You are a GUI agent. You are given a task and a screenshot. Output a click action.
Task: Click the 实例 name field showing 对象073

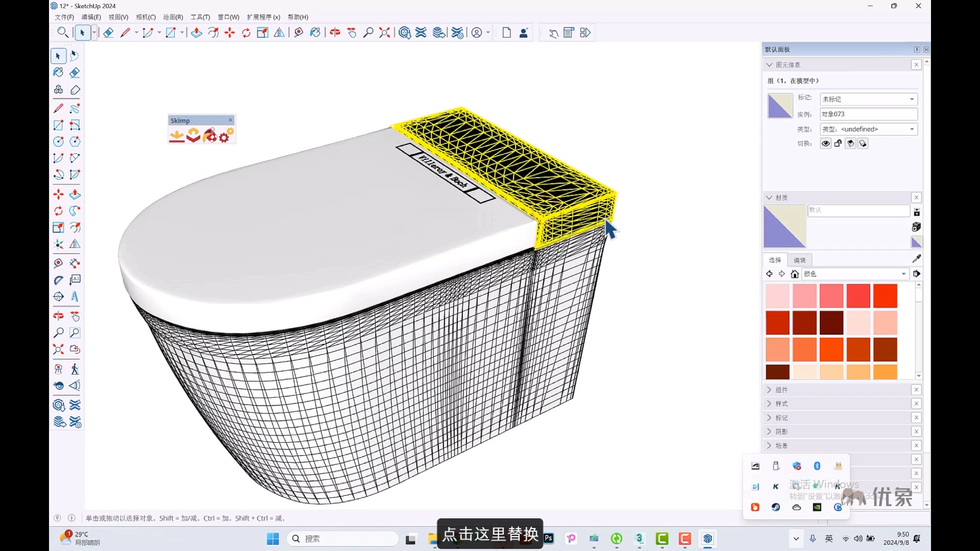[868, 114]
